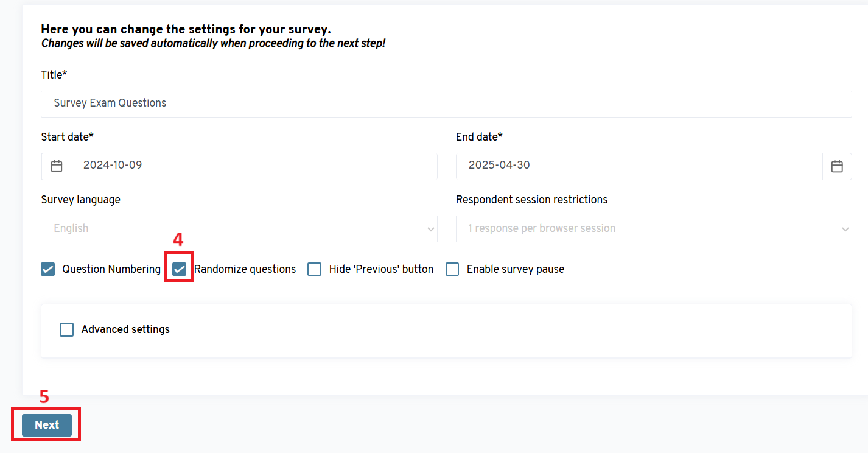868x453 pixels.
Task: Check the Advanced settings box
Action: coord(66,329)
